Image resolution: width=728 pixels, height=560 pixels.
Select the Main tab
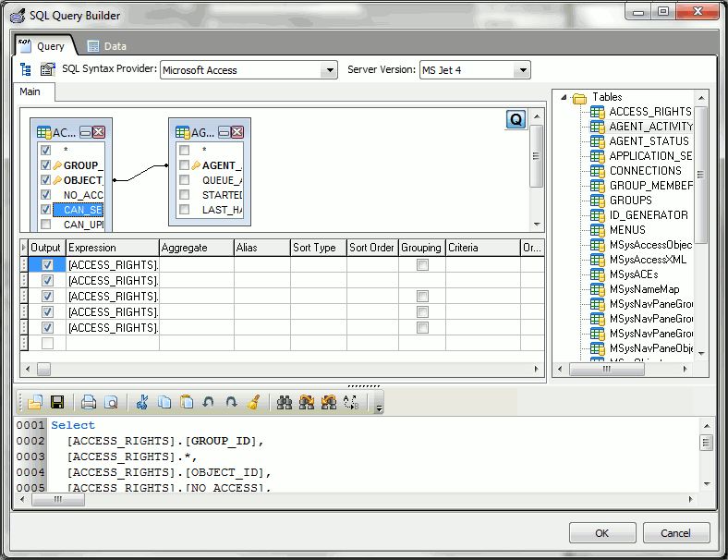pyautogui.click(x=30, y=91)
